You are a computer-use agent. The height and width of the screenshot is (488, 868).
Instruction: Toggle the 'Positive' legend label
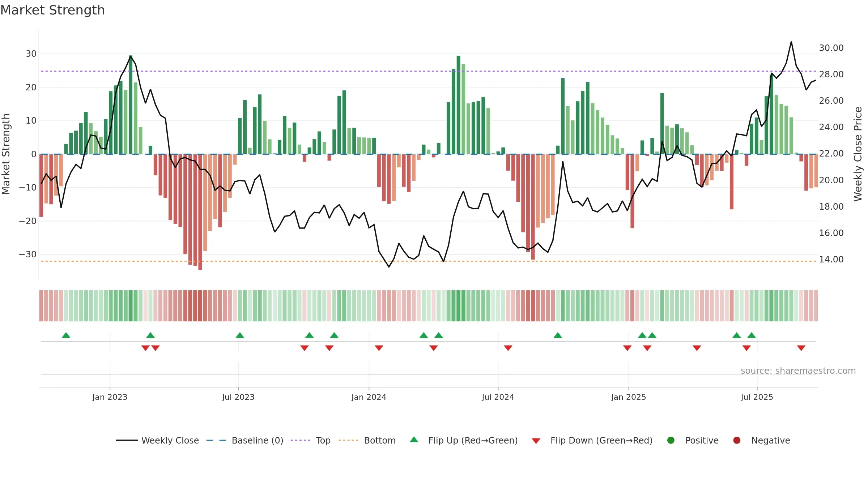702,441
